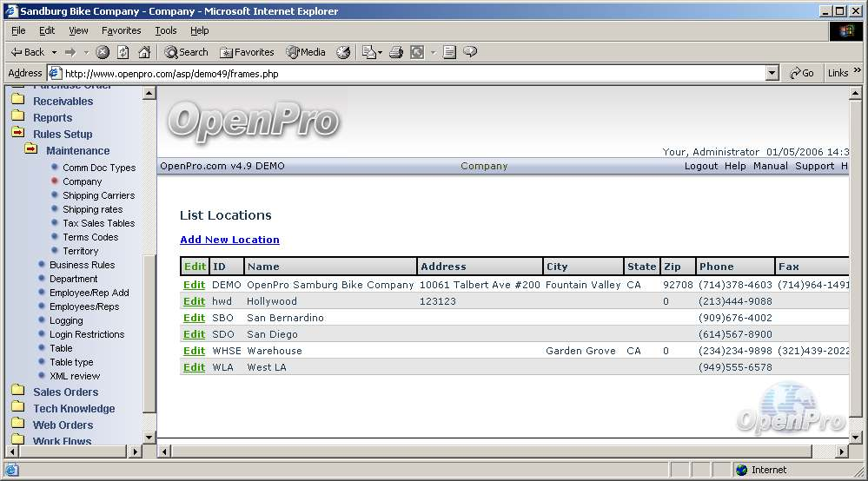Image resolution: width=868 pixels, height=481 pixels.
Task: Open the Media toolbar button
Action: point(305,52)
